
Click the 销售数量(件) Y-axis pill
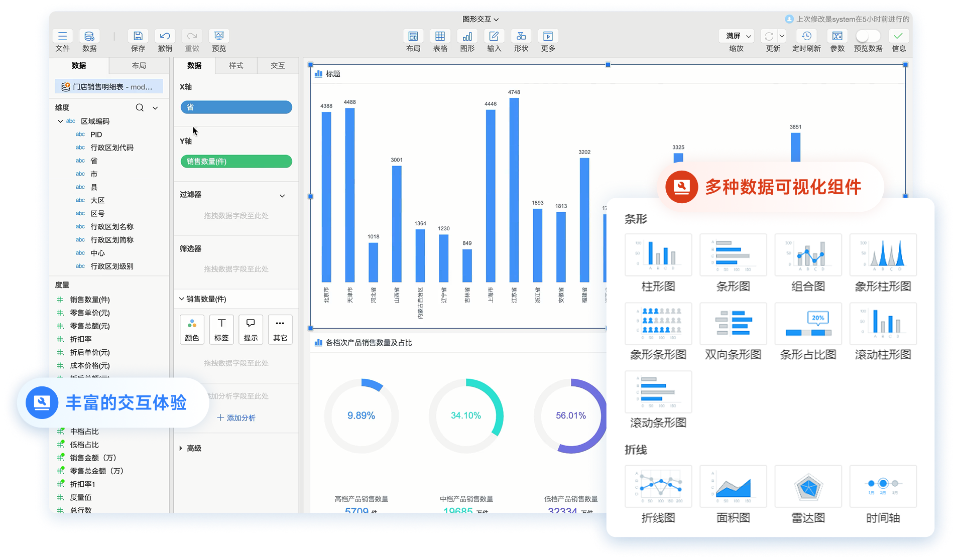236,162
